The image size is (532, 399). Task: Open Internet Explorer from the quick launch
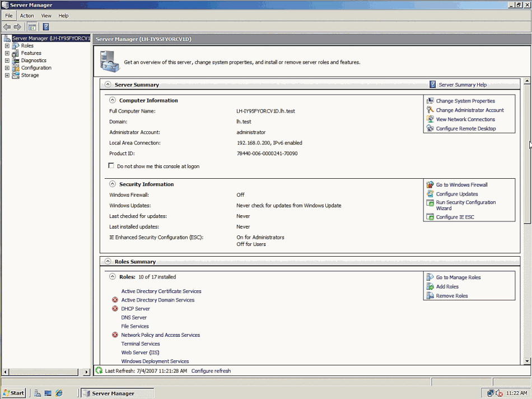pyautogui.click(x=59, y=393)
